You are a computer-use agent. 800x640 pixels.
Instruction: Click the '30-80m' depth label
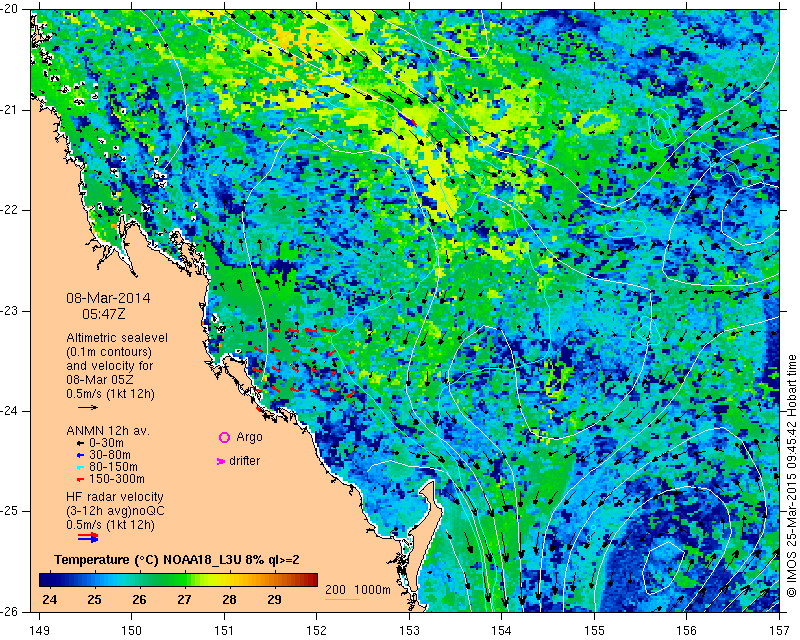pos(110,455)
